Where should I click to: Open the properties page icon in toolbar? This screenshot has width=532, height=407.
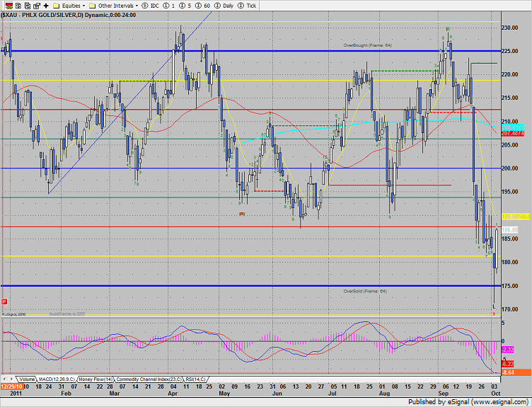[37, 6]
